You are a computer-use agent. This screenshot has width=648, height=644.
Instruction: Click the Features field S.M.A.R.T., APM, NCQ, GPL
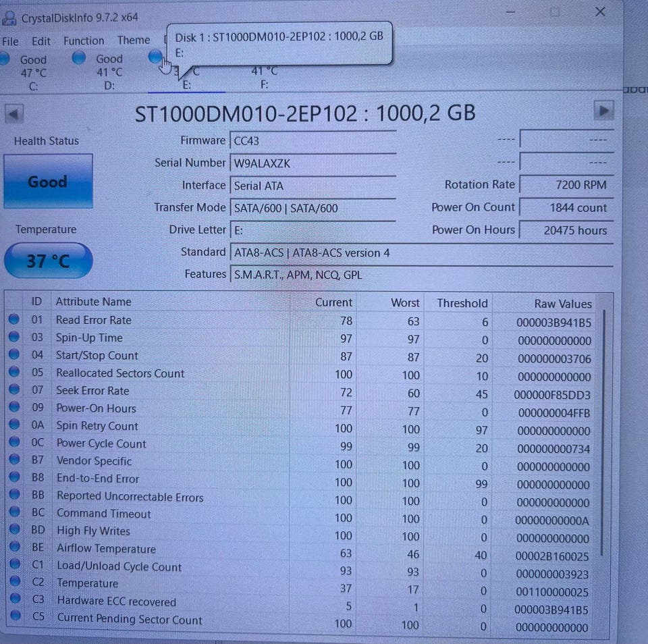click(421, 275)
